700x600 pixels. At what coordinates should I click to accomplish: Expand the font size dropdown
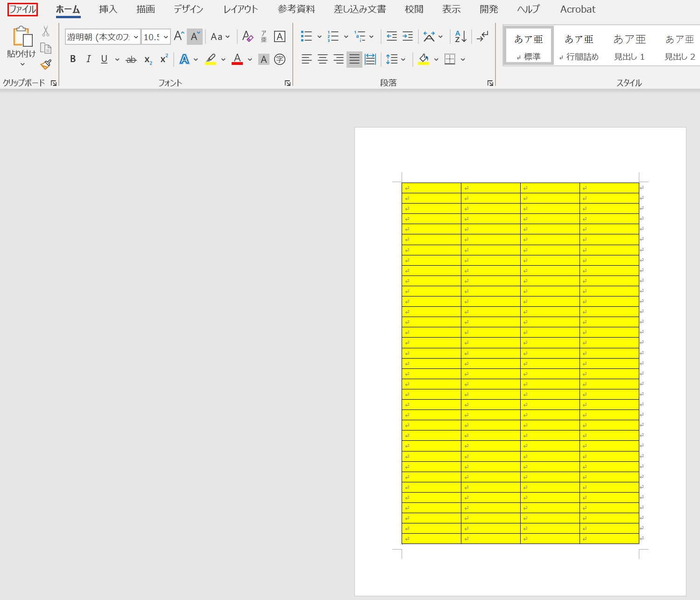(166, 37)
